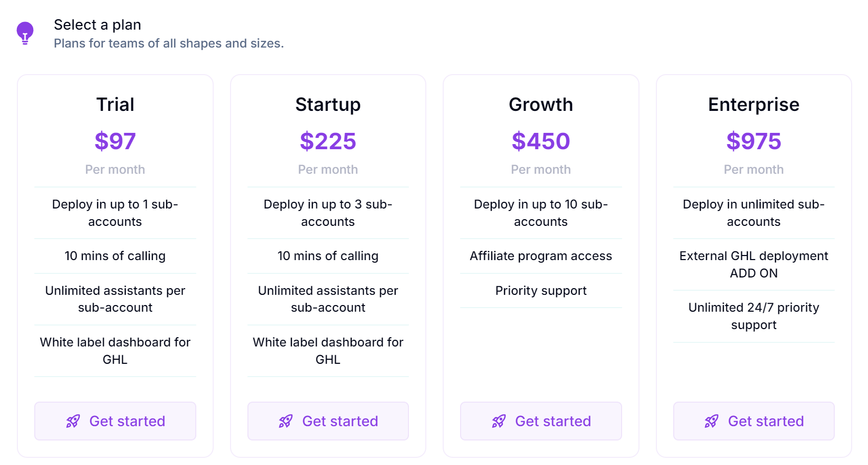Click the Select a plan heading
This screenshot has height=465, width=868.
[97, 25]
